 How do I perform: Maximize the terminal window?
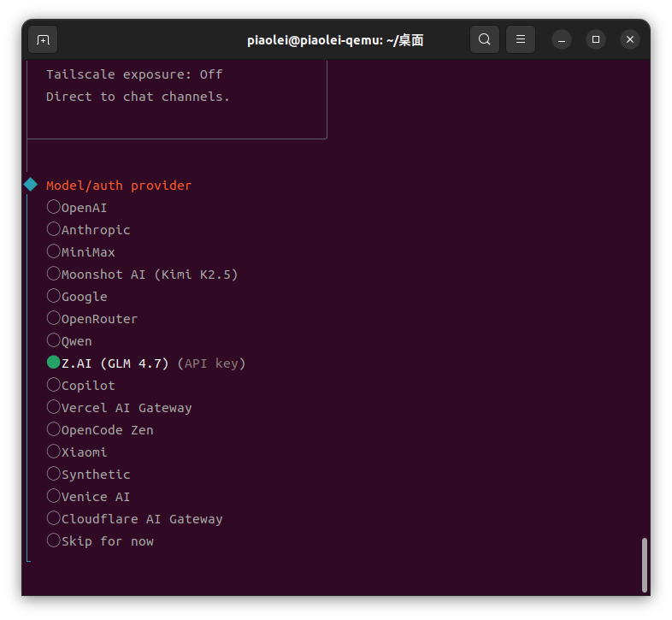pyautogui.click(x=596, y=39)
